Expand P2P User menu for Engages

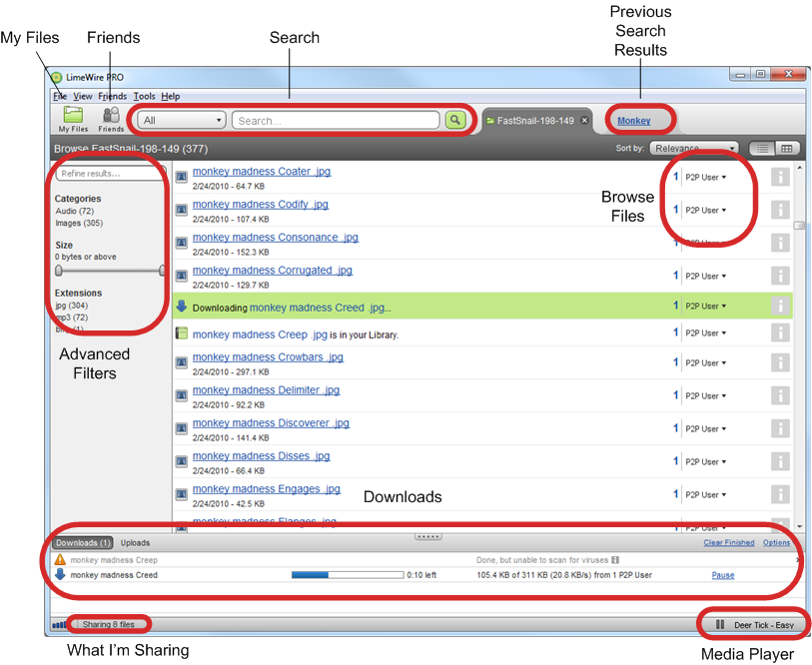coord(706,495)
